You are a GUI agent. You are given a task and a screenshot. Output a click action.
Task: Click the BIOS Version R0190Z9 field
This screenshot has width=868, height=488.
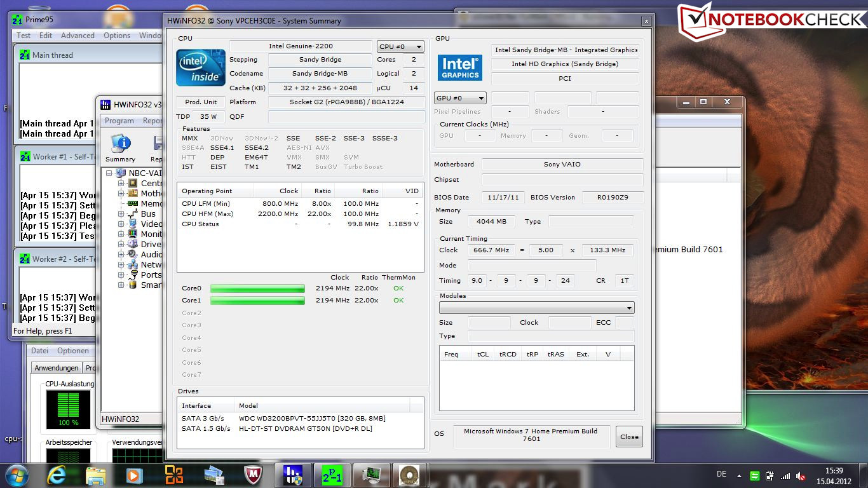click(x=612, y=198)
